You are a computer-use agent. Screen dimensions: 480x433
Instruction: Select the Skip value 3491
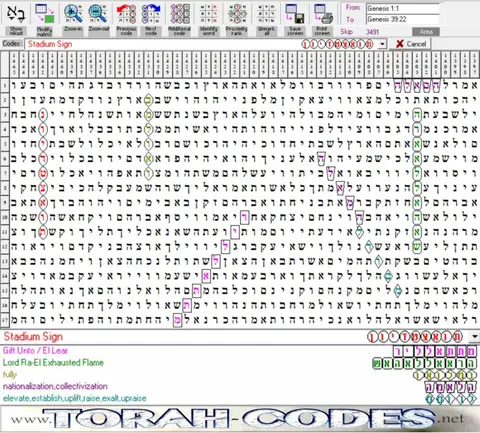pos(372,32)
